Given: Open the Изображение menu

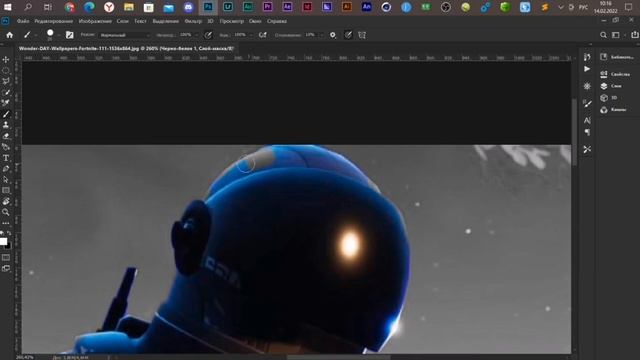Looking at the screenshot, I should click(95, 21).
